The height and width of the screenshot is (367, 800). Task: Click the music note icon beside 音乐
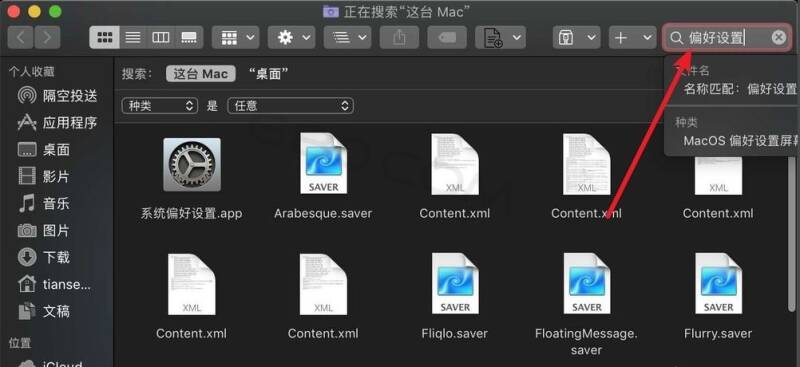[x=27, y=204]
